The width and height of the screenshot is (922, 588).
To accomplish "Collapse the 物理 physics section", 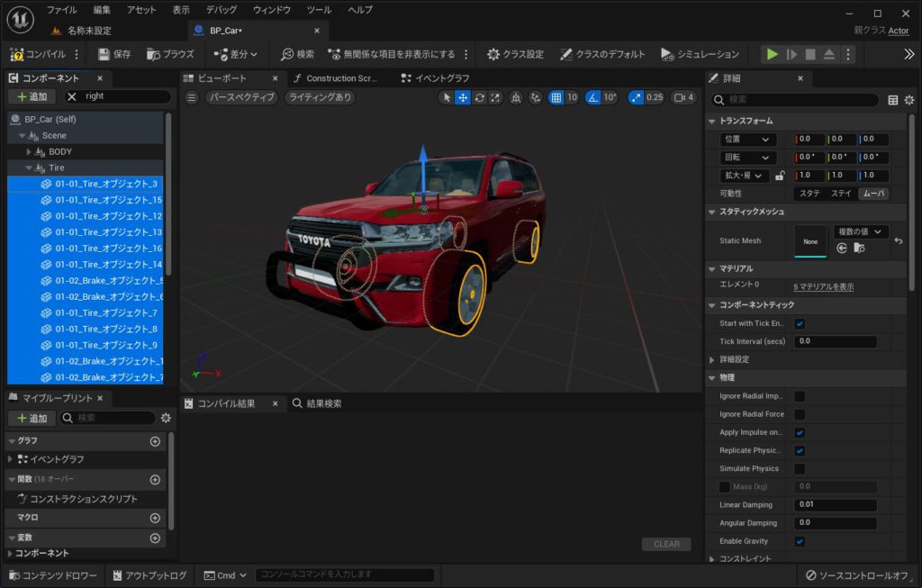I will (713, 378).
